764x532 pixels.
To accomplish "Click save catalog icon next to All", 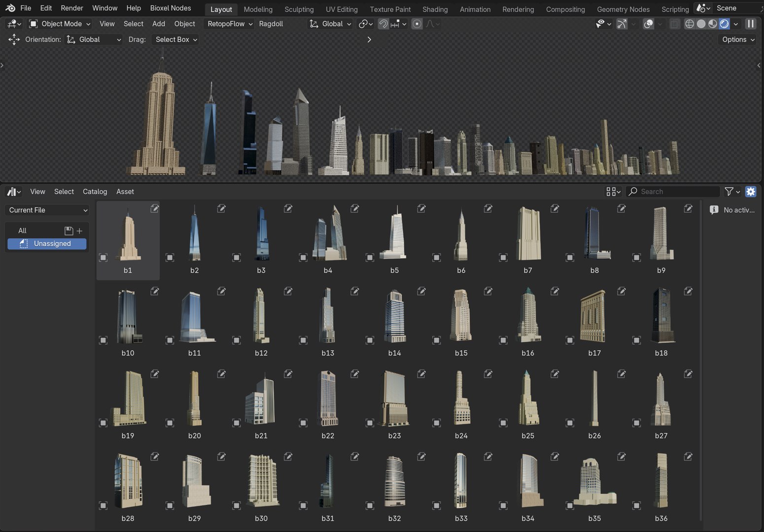I will [x=69, y=231].
